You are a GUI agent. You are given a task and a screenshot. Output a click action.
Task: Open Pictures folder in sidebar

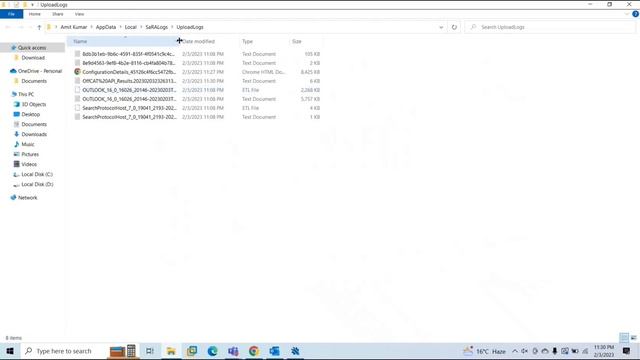click(30, 154)
